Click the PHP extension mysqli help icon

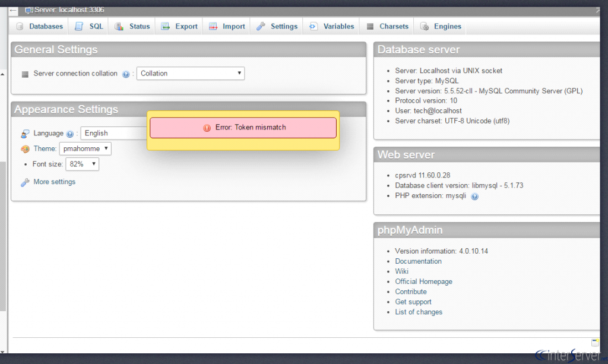pos(474,197)
